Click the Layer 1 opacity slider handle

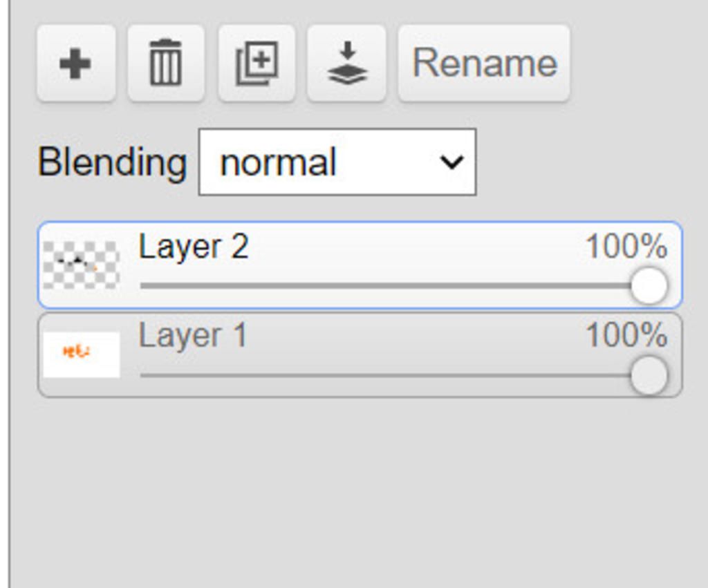pyautogui.click(x=649, y=375)
